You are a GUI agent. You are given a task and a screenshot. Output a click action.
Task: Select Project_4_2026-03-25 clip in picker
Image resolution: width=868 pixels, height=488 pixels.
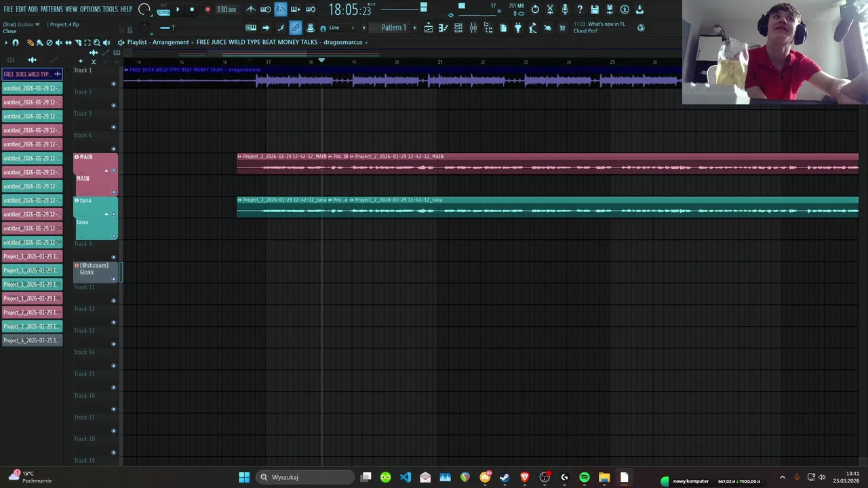[x=32, y=340]
